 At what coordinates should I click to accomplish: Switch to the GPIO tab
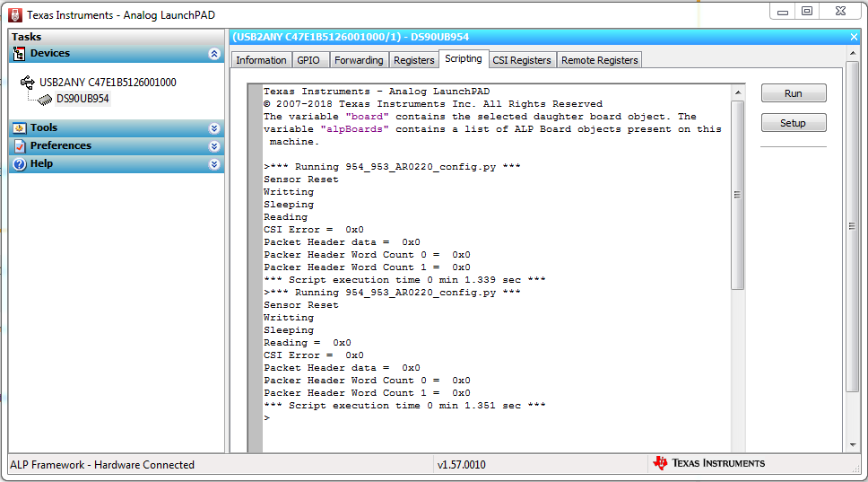click(308, 60)
